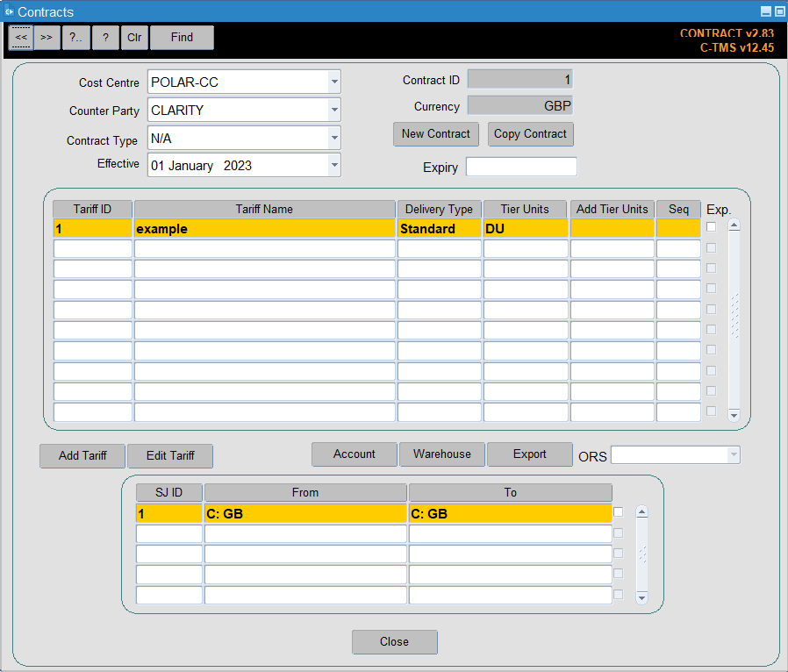This screenshot has height=672, width=788.
Task: Click the Currency field showing GBP
Action: tap(520, 105)
